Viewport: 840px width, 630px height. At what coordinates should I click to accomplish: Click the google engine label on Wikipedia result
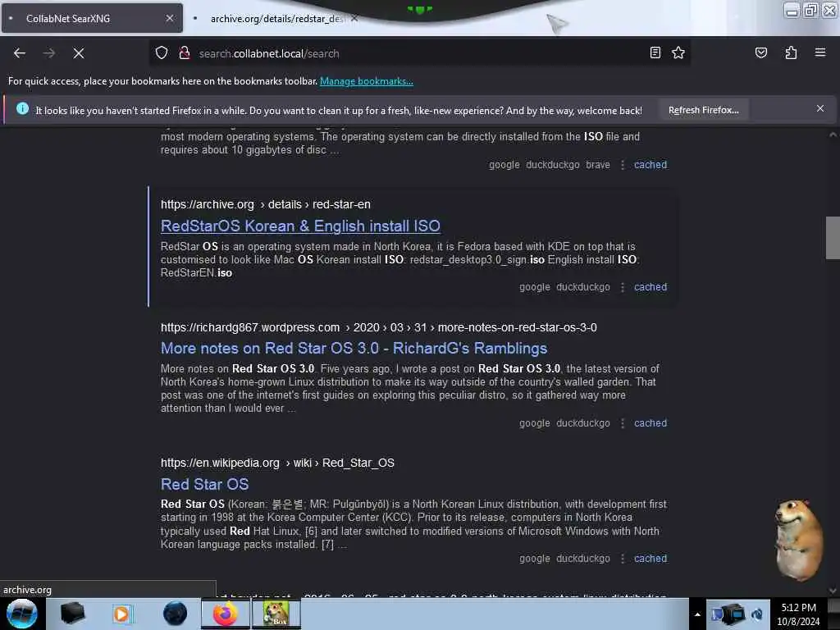point(534,559)
